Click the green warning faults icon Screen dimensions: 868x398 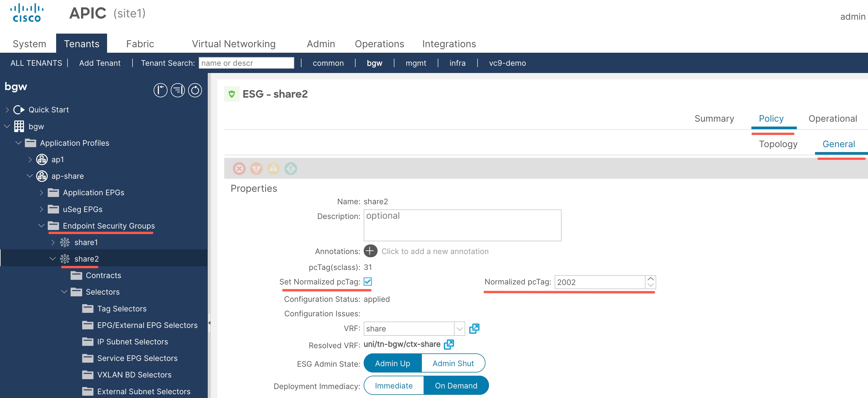click(290, 168)
